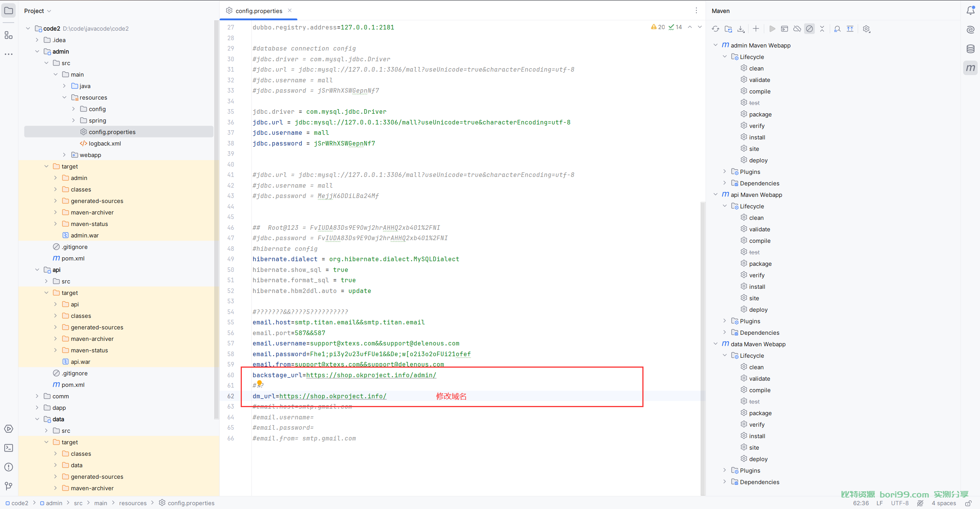Open the Structure tool window
Screen dimensions: 980x509
8,35
